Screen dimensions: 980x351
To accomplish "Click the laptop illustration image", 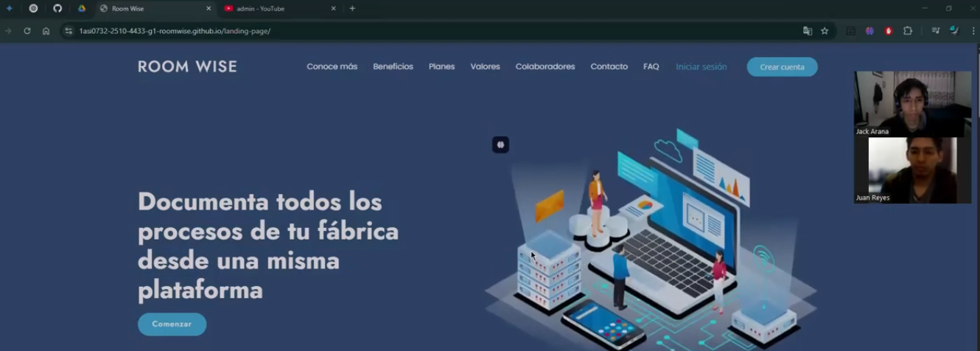I will (x=652, y=240).
